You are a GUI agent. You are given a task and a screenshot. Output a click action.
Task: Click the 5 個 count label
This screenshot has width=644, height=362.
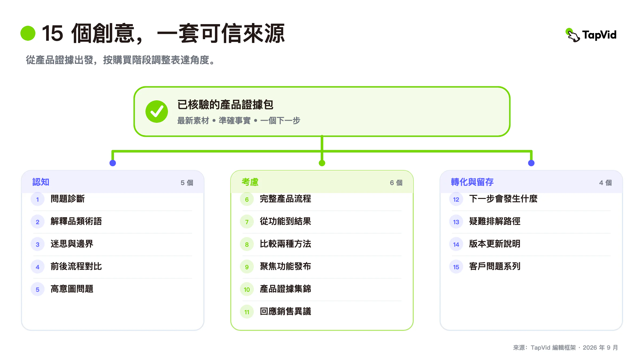187,183
